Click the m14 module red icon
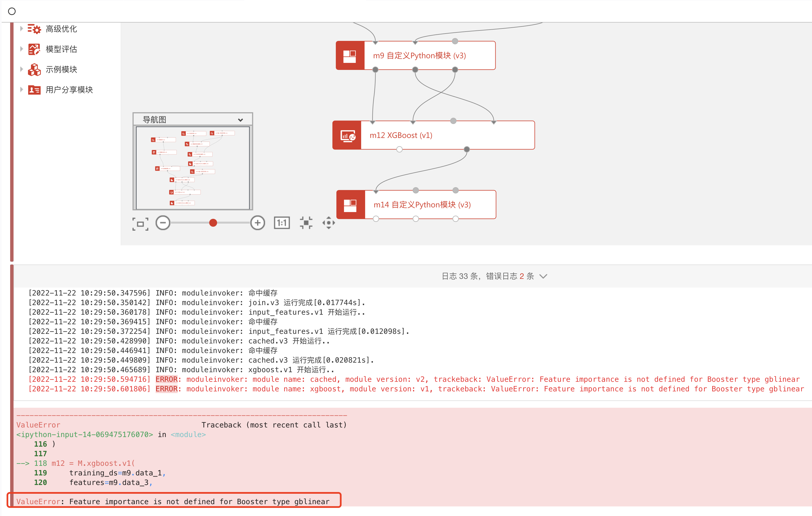The width and height of the screenshot is (812, 516). click(x=351, y=205)
